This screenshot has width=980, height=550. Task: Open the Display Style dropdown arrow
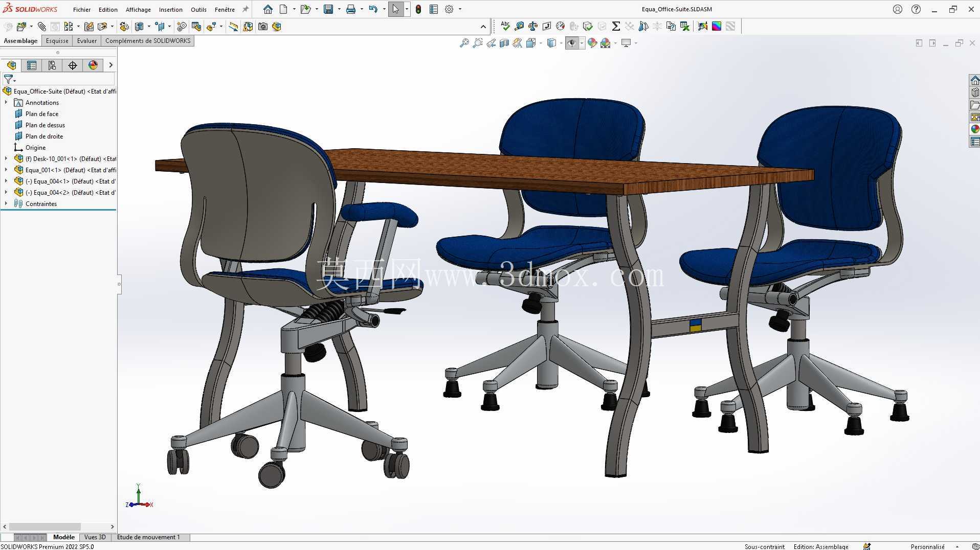[x=561, y=43]
